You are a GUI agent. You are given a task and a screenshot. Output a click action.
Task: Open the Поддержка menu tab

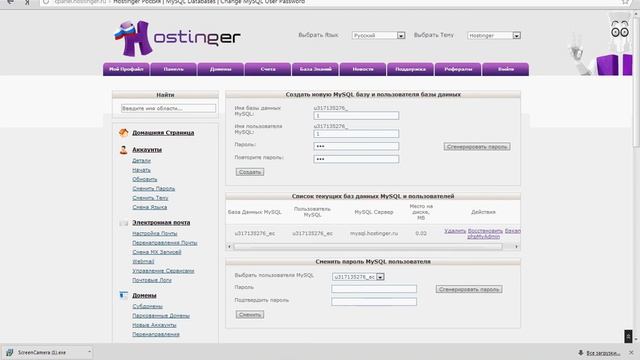pyautogui.click(x=410, y=69)
